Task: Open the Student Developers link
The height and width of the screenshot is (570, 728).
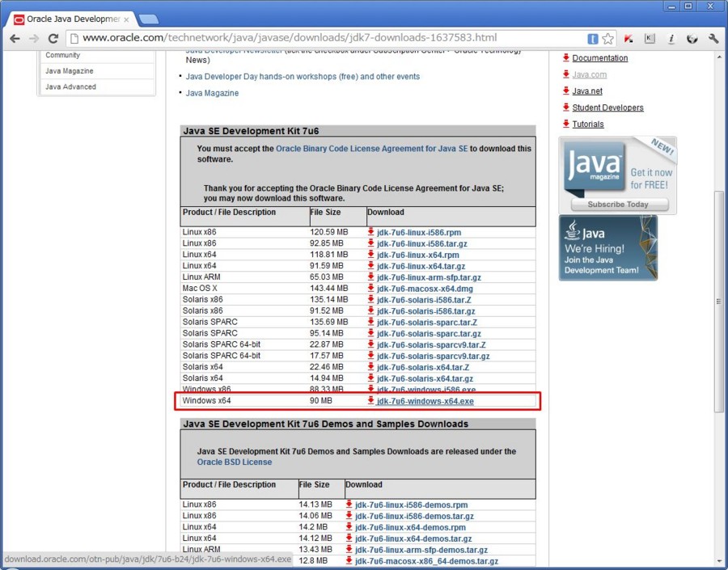Action: pos(607,108)
